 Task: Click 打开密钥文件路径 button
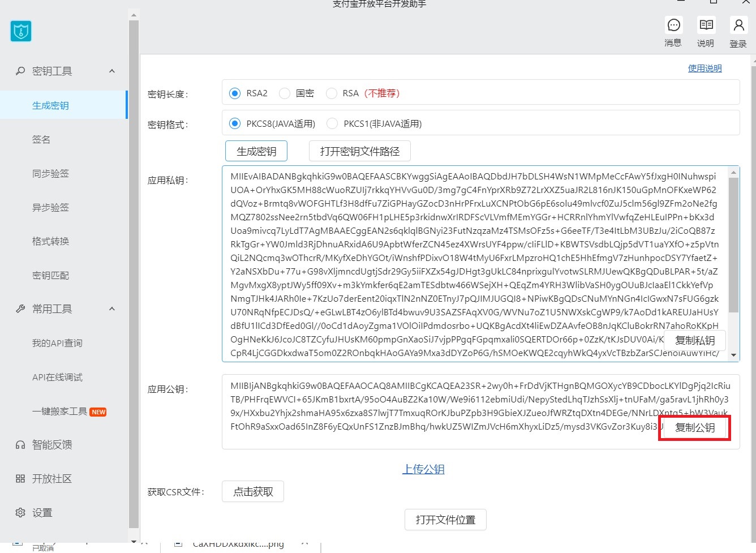(360, 151)
